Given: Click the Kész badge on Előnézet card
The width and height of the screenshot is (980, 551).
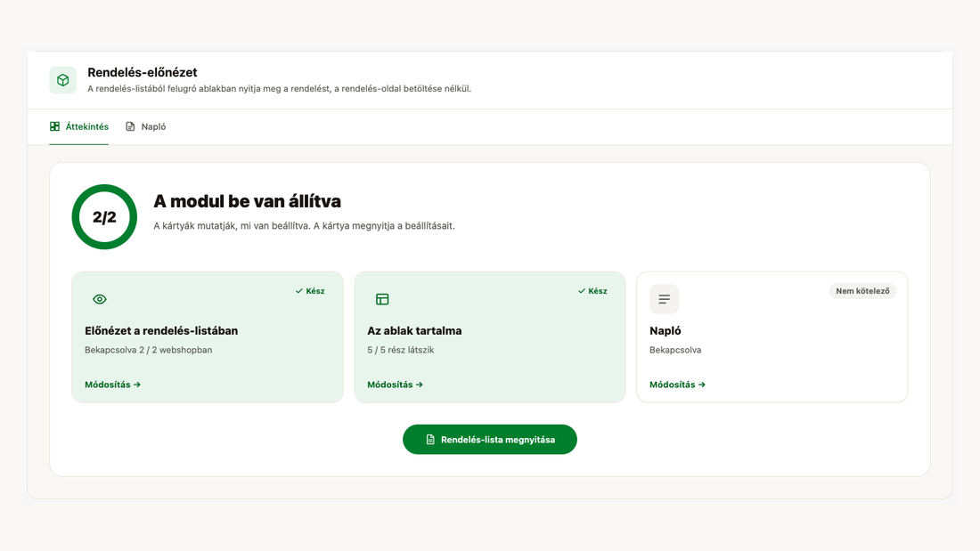Looking at the screenshot, I should [x=310, y=291].
